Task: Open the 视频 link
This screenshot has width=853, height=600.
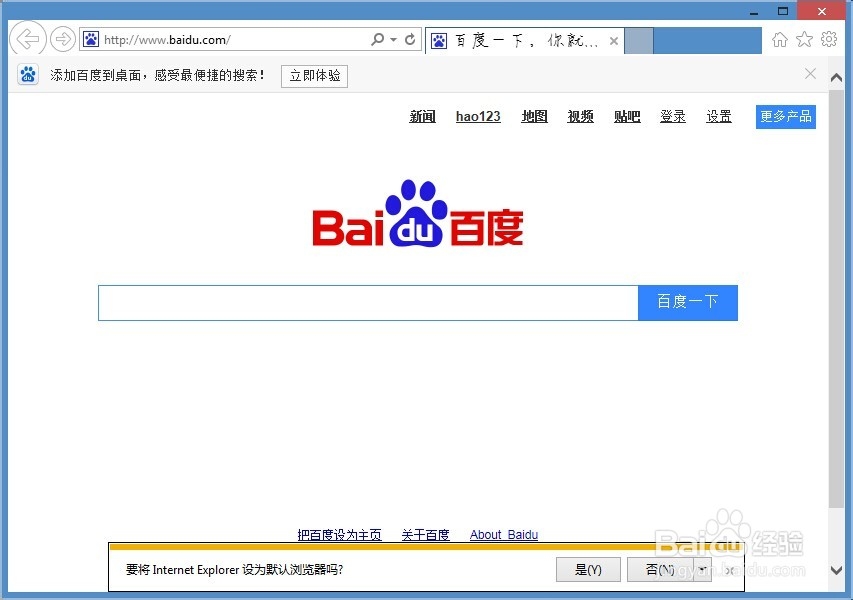Action: pos(580,116)
